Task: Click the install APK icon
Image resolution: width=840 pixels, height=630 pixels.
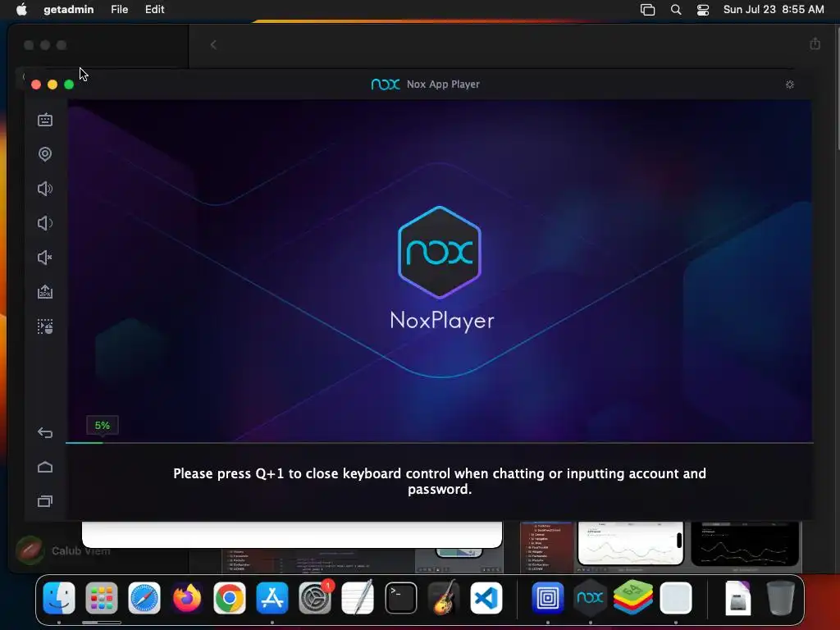Action: point(45,292)
